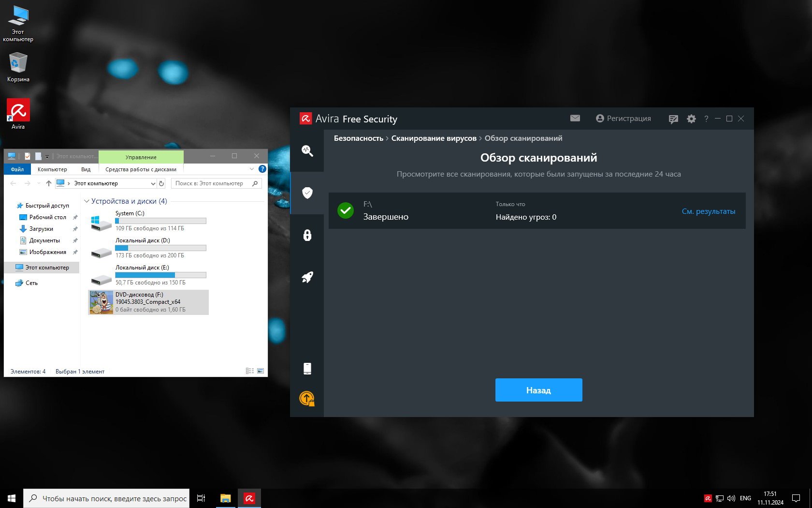Collapse the Устройства и диски group
The height and width of the screenshot is (508, 812).
(87, 201)
